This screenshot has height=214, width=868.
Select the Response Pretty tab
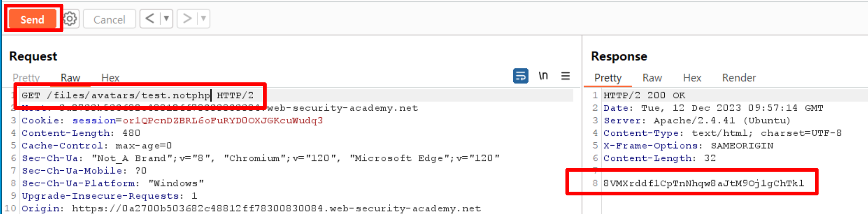pos(608,78)
